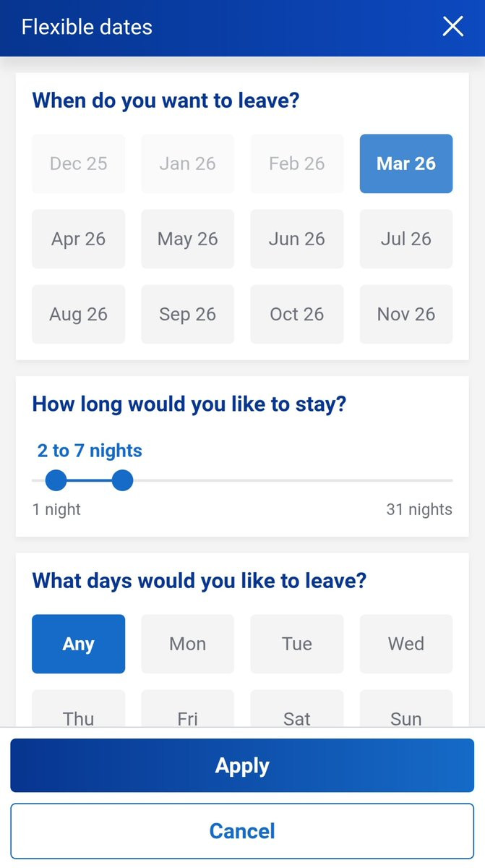
Task: Click the maximum nights slider handle
Action: [x=123, y=480]
